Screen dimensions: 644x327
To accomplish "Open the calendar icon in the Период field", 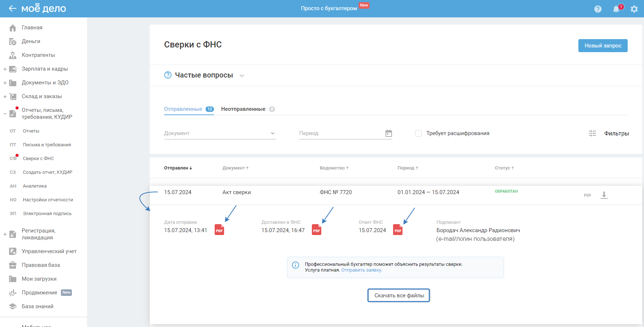I will [389, 133].
